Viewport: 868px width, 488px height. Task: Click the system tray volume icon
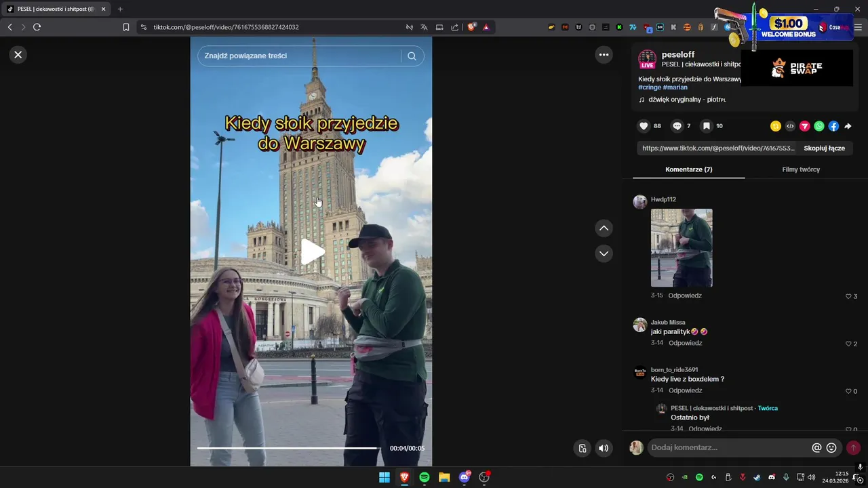click(x=811, y=477)
